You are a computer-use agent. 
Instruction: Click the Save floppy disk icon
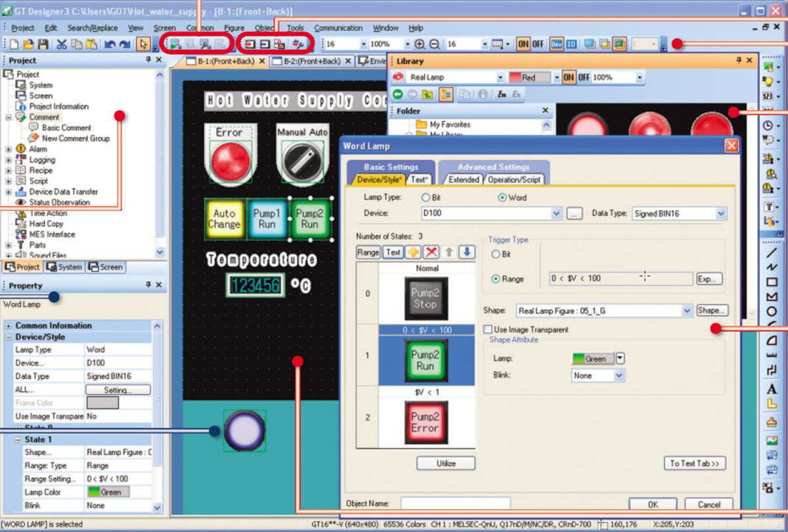43,44
